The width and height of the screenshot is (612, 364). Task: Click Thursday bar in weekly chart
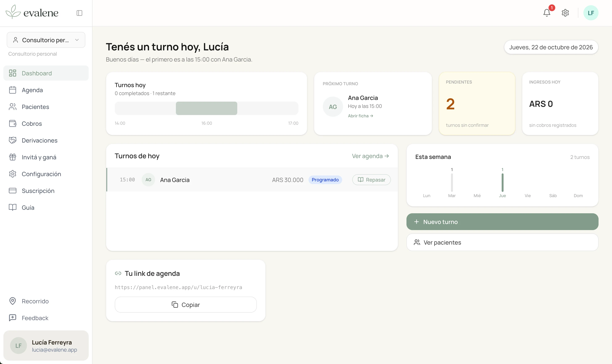coord(502,182)
